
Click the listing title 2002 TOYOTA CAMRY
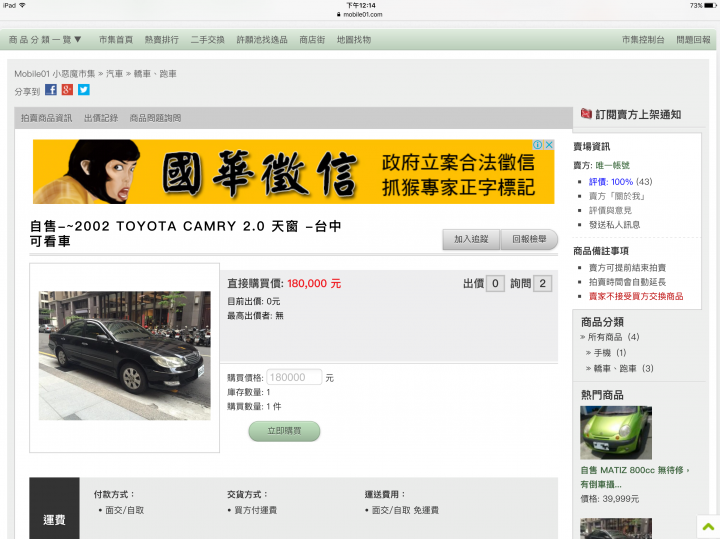tap(186, 233)
